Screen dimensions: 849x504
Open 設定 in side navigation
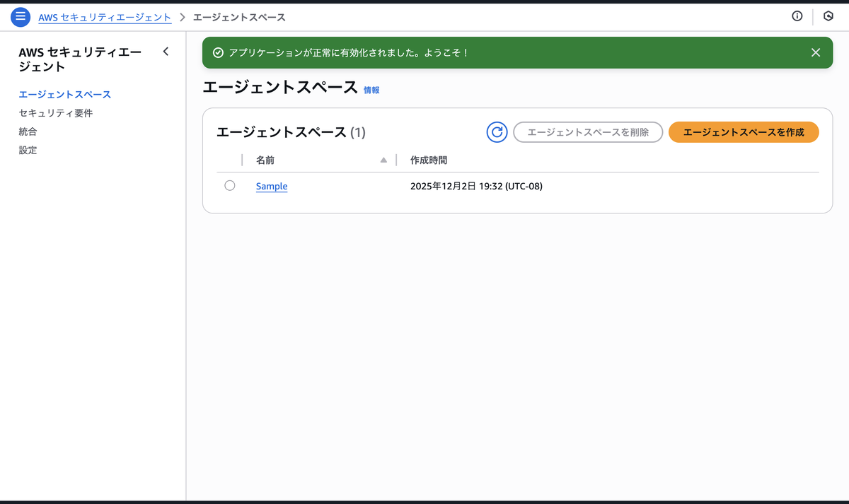28,150
